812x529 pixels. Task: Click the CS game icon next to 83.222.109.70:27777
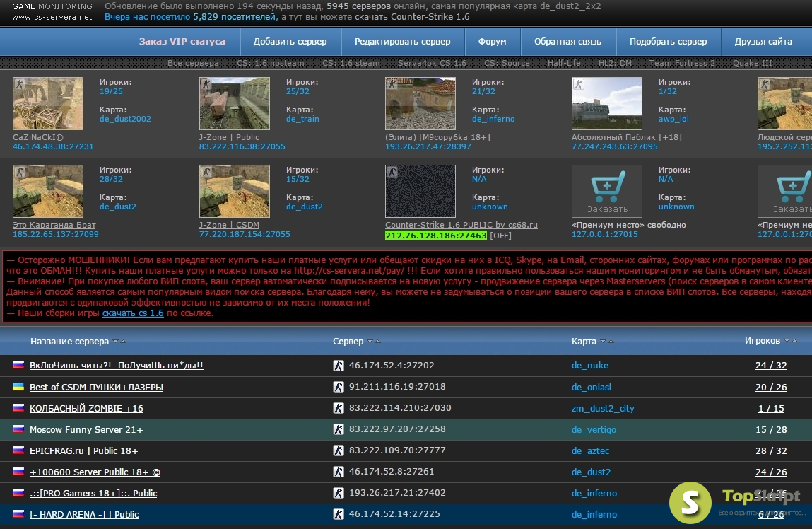[x=339, y=450]
